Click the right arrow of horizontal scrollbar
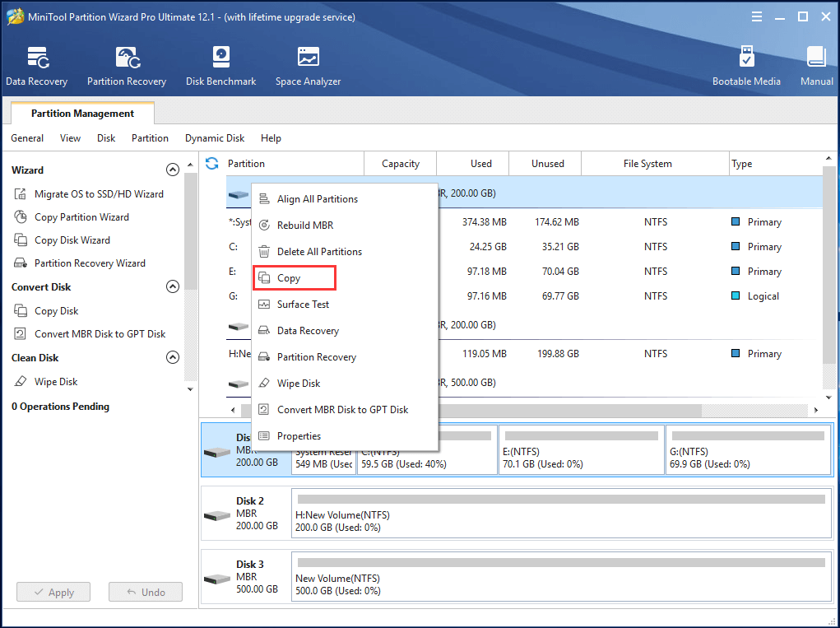 pyautogui.click(x=815, y=410)
